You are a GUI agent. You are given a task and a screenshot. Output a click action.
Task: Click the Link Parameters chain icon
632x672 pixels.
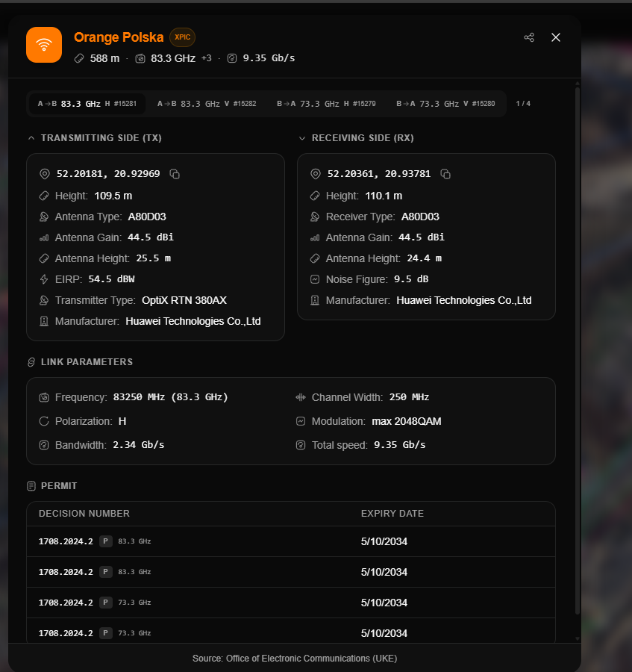[31, 362]
